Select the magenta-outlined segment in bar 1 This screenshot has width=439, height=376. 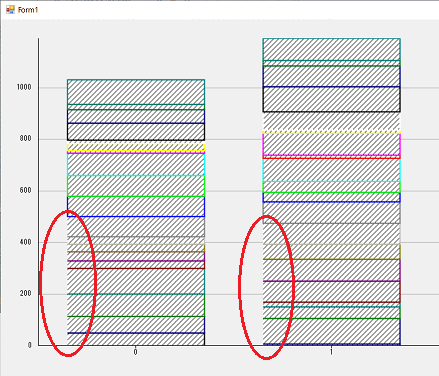coord(331,144)
